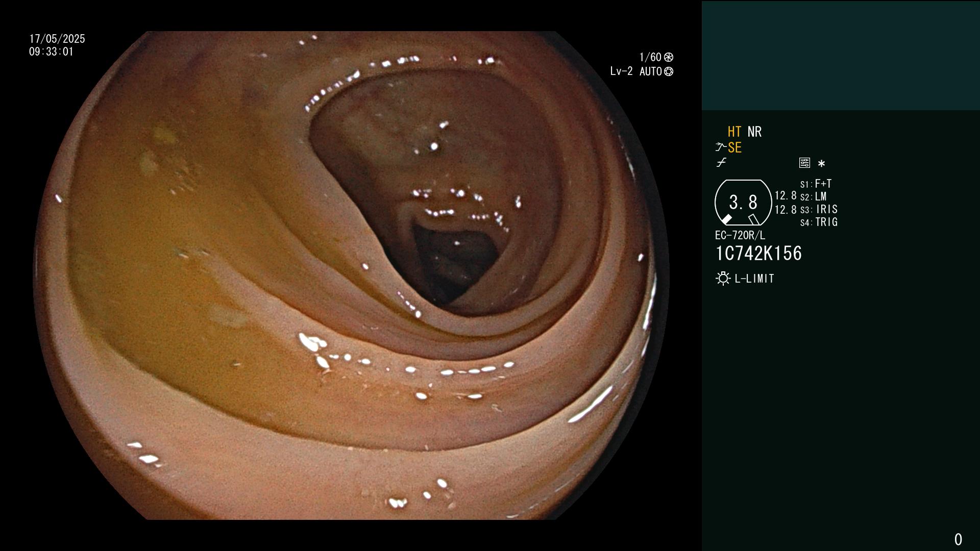Click the S1: F+T switch assignment

(816, 184)
